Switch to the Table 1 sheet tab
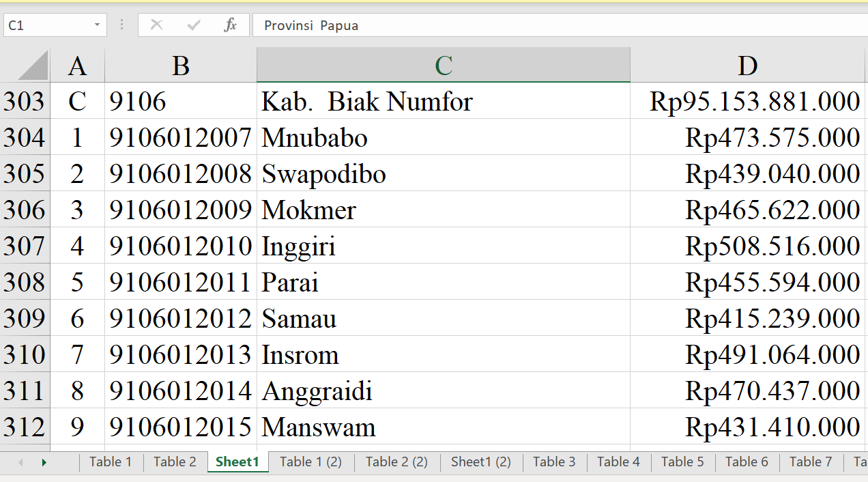Image resolution: width=868 pixels, height=482 pixels. [111, 462]
